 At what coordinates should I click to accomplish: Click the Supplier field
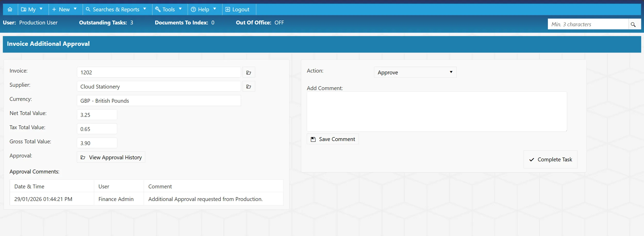point(159,86)
